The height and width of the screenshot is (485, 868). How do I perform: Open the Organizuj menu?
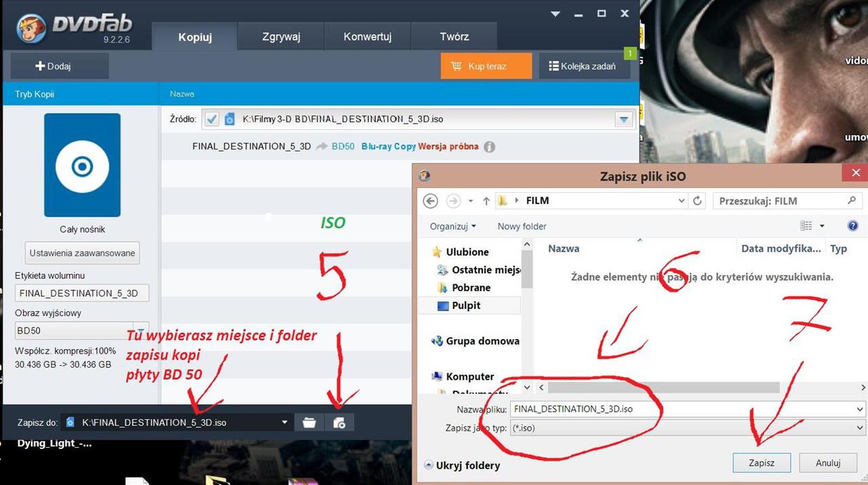pos(453,226)
